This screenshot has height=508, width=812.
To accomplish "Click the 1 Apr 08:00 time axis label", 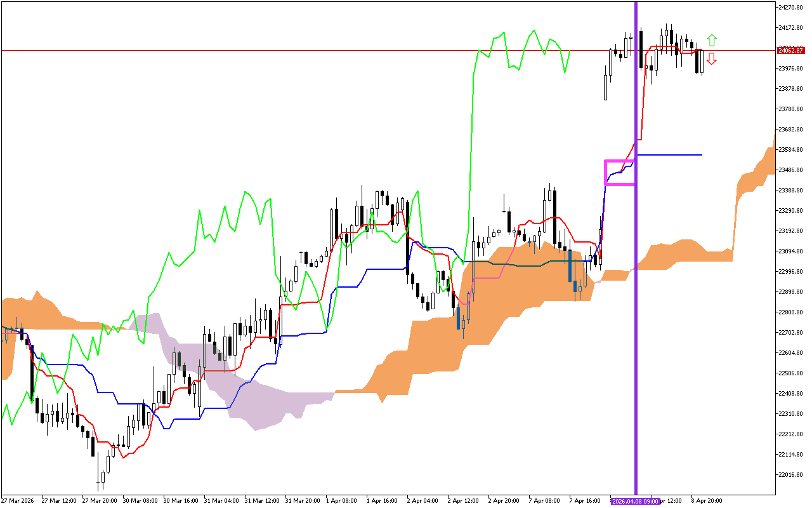I will pos(341,501).
